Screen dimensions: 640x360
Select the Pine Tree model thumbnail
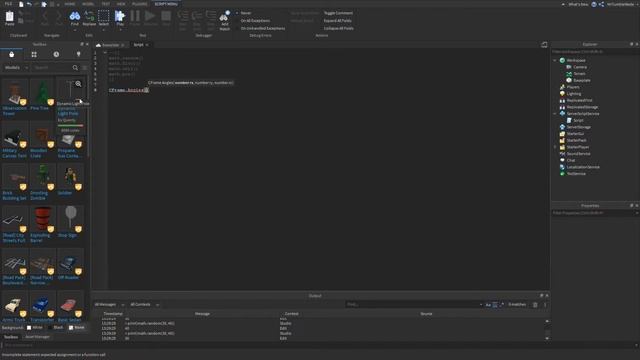42,92
